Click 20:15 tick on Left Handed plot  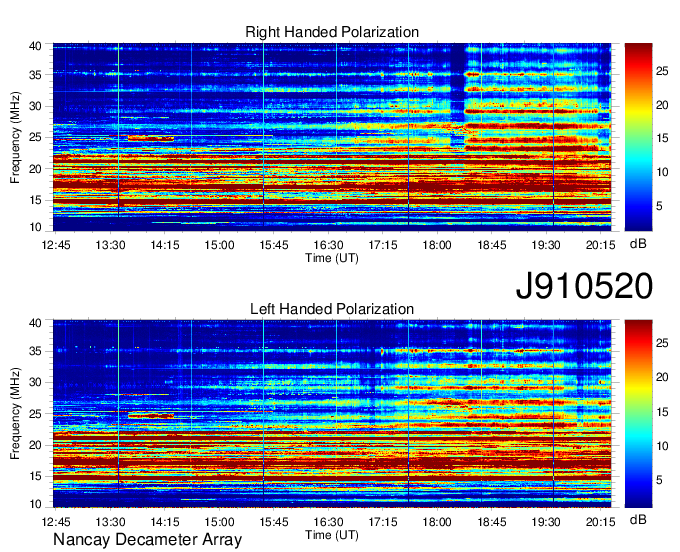601,522
